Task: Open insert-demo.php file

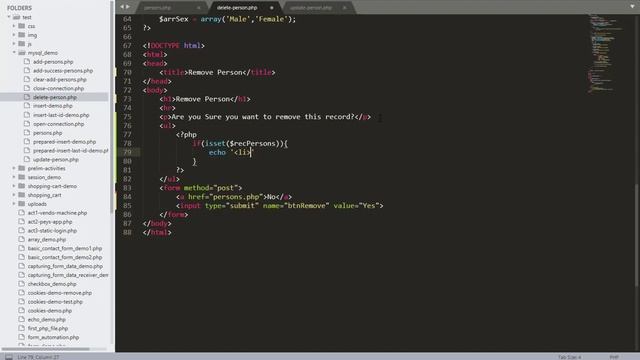Action: tap(53, 106)
